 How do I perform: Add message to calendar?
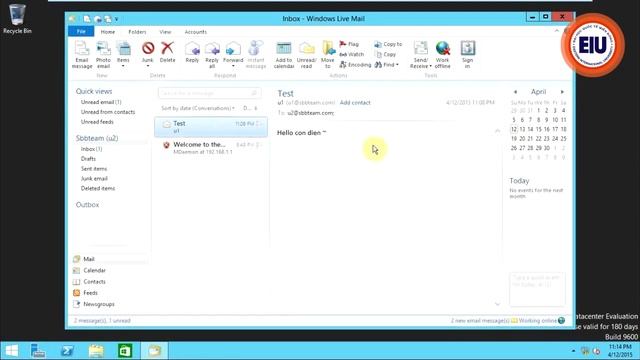[284, 55]
